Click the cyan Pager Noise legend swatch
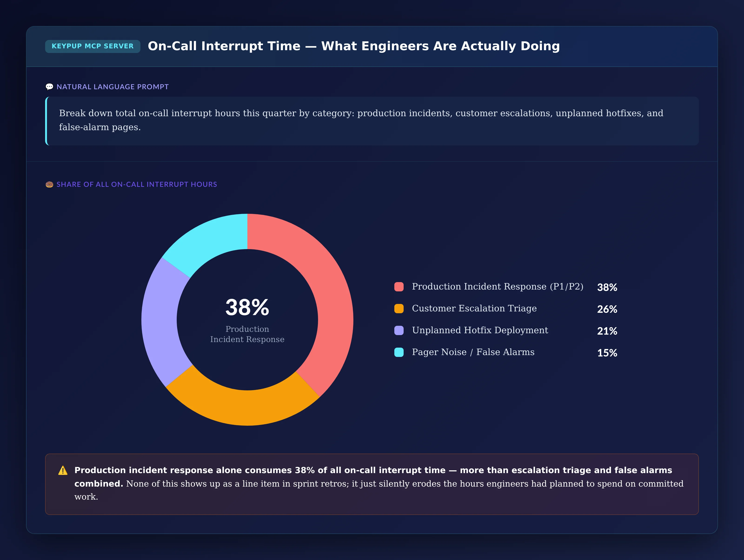Viewport: 744px width, 560px height. click(399, 352)
